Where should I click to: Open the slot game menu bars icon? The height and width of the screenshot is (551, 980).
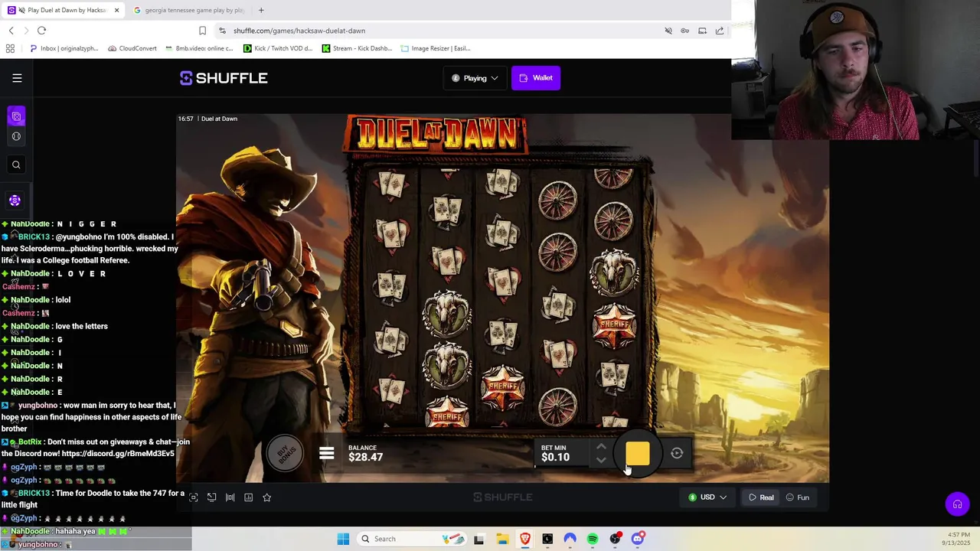tap(327, 454)
